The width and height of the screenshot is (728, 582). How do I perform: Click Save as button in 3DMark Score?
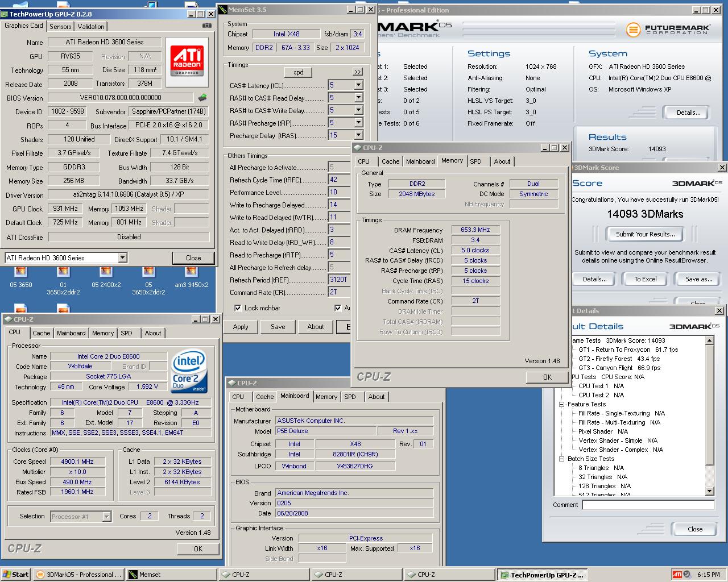(699, 279)
